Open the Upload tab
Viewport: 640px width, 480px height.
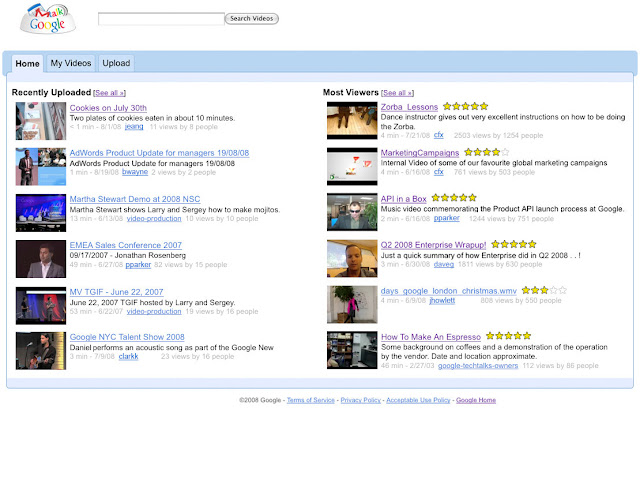tap(116, 63)
